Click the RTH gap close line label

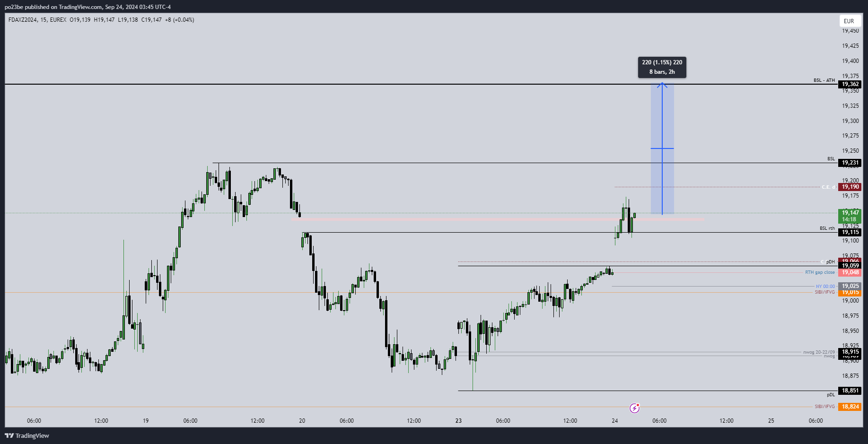pos(820,272)
